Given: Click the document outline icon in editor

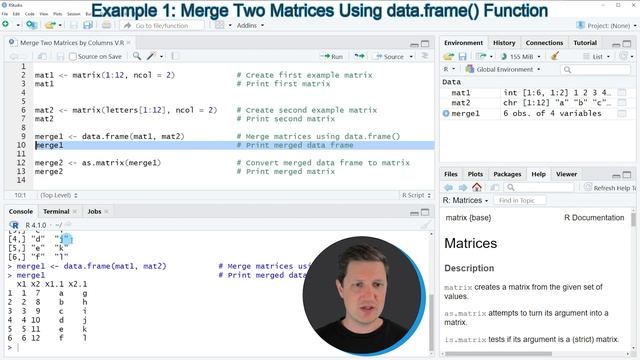Looking at the screenshot, I should pos(424,56).
